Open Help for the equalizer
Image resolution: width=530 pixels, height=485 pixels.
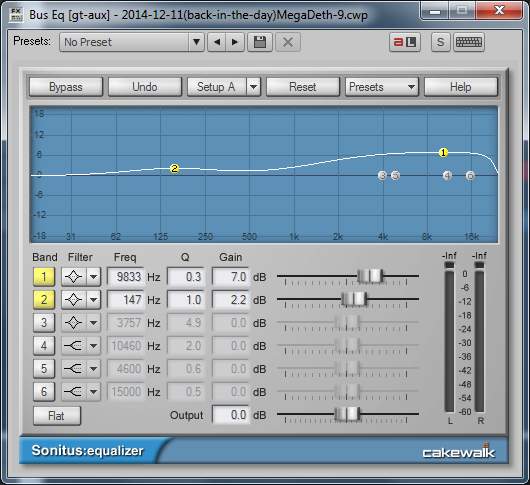click(x=461, y=87)
